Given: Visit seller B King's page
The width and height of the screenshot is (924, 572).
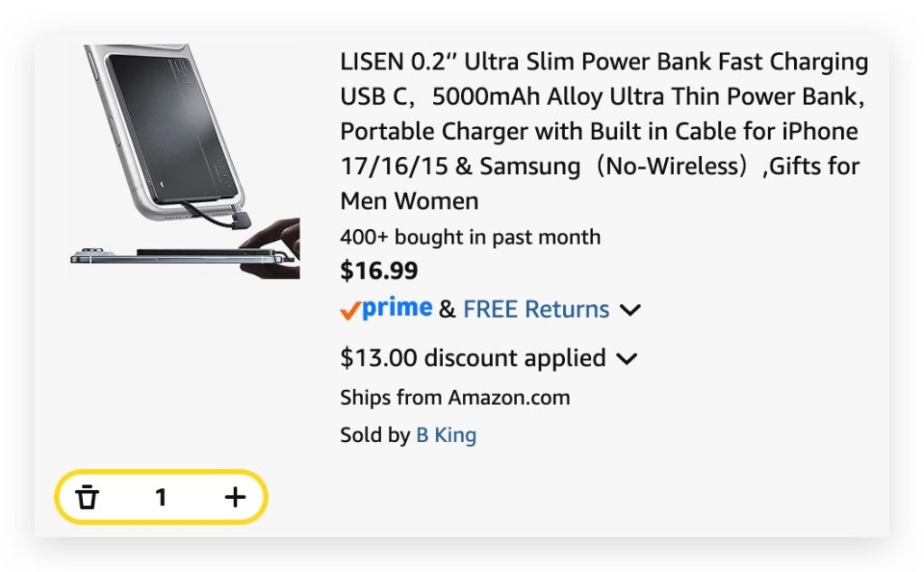Looking at the screenshot, I should pos(446,435).
